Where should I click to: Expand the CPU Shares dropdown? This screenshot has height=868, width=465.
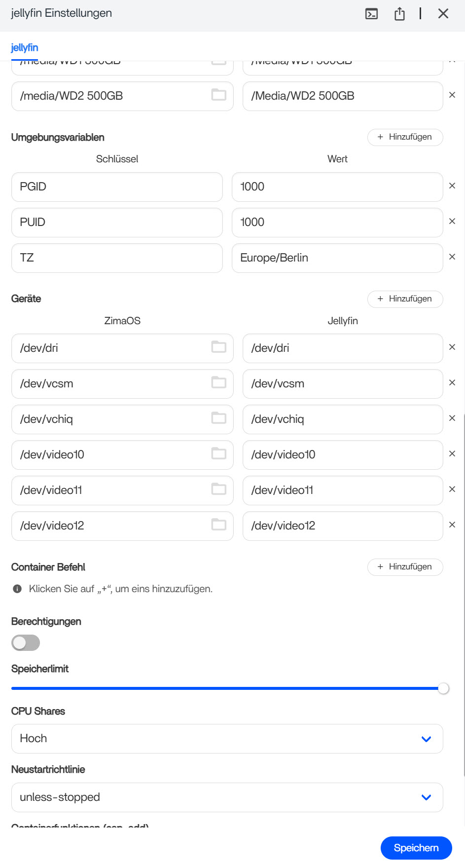point(227,739)
